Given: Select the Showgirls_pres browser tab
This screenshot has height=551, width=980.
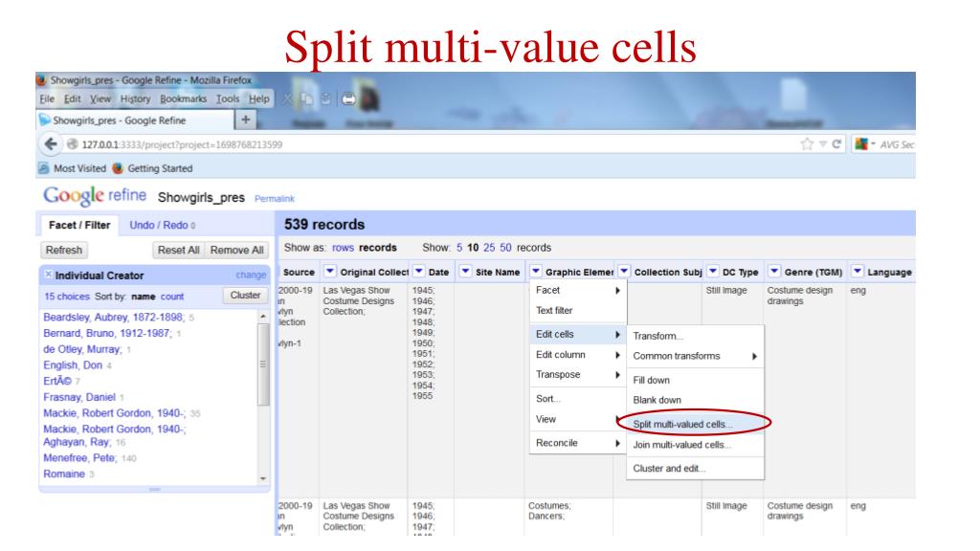Looking at the screenshot, I should (x=134, y=120).
